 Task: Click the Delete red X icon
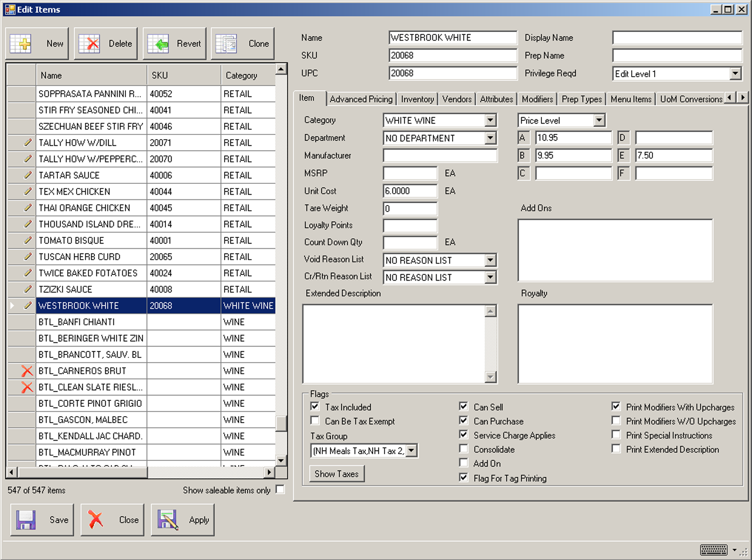pyautogui.click(x=89, y=44)
